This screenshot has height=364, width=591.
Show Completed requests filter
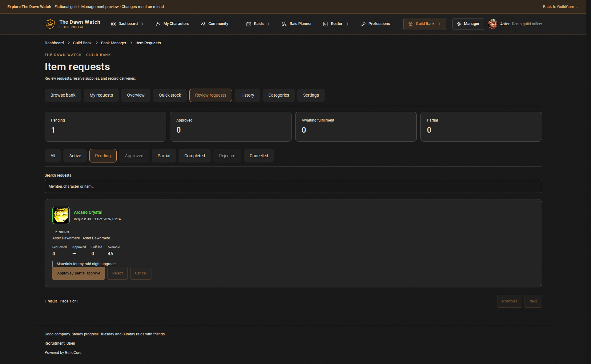(x=195, y=156)
